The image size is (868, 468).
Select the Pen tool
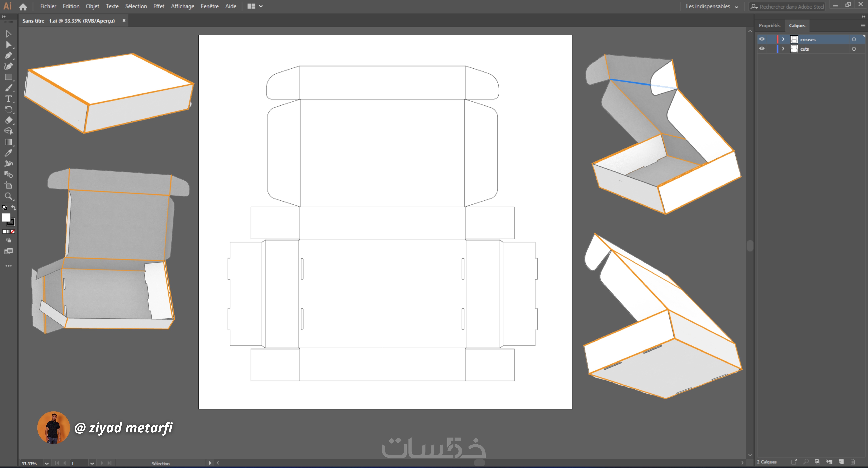[x=8, y=56]
